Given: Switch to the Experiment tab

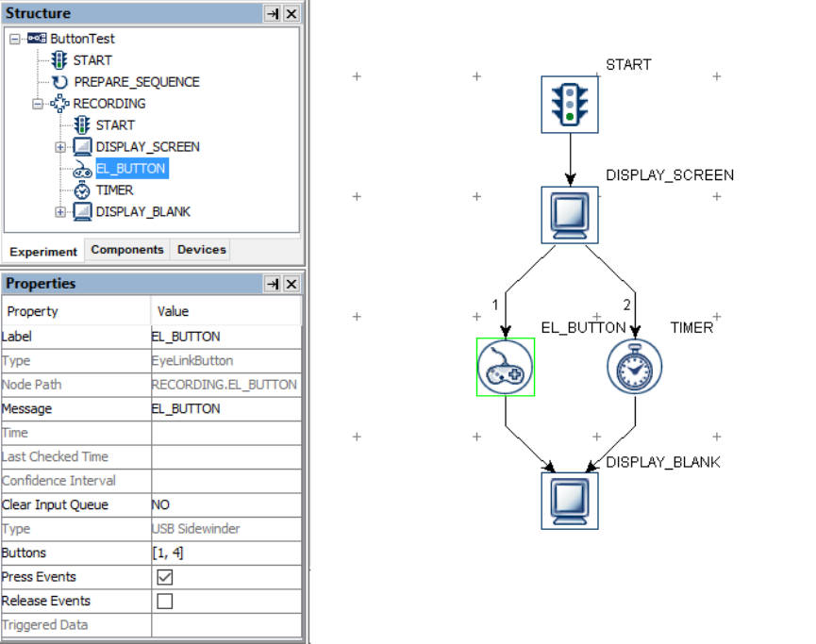Looking at the screenshot, I should coord(43,252).
